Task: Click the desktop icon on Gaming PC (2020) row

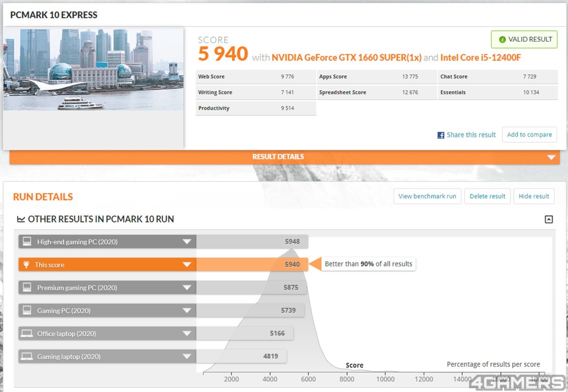Action: click(27, 310)
